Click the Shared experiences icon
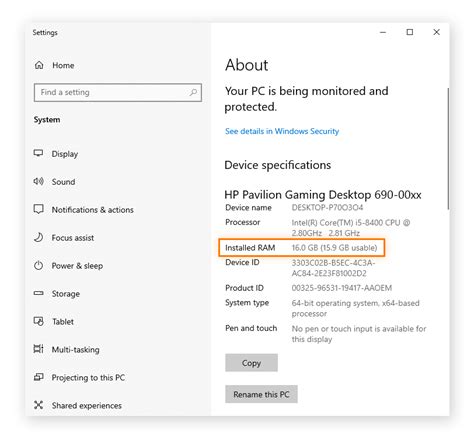This screenshot has width=474, height=441. 38,405
